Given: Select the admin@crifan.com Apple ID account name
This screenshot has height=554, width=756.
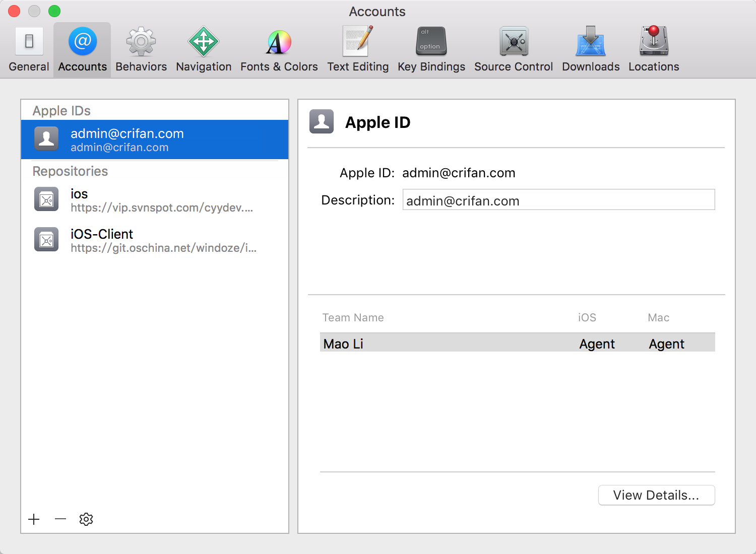Looking at the screenshot, I should (x=127, y=133).
